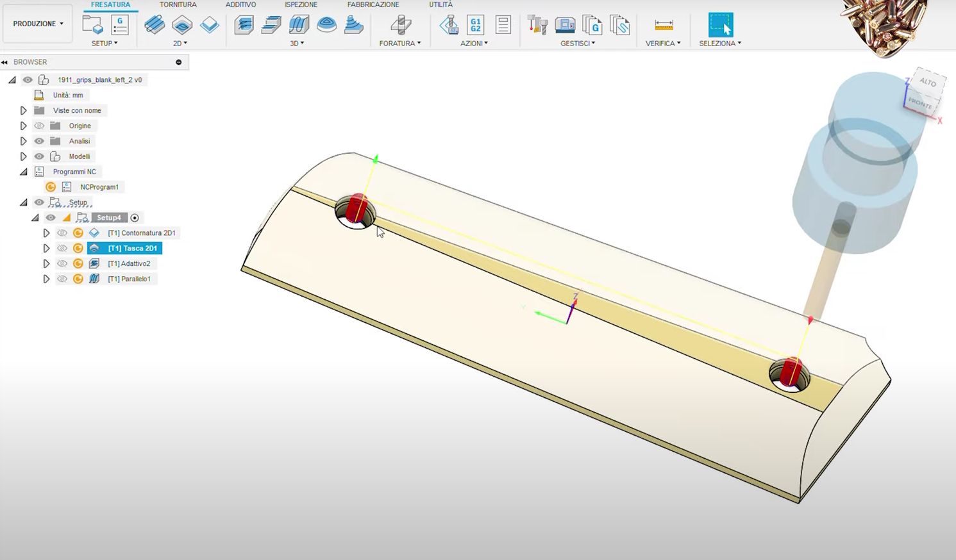Open the FORATURA dropdown menu
This screenshot has width=956, height=560.
[400, 44]
